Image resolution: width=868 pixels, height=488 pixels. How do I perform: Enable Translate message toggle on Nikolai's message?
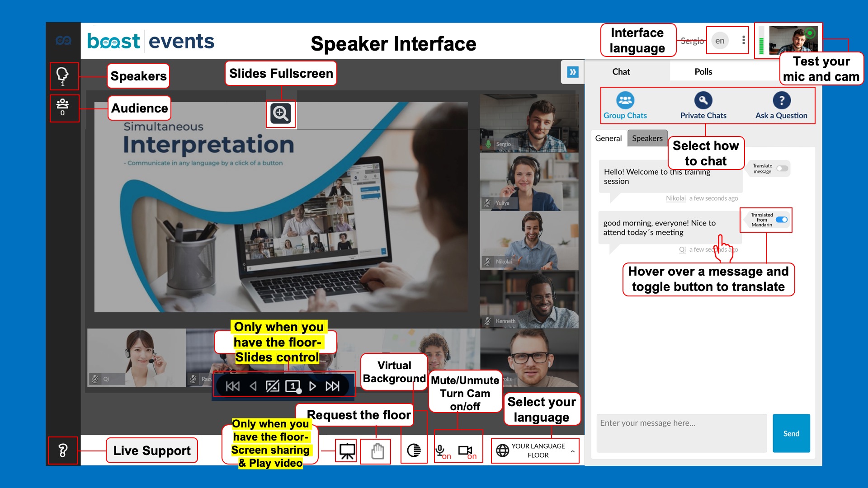pyautogui.click(x=782, y=169)
